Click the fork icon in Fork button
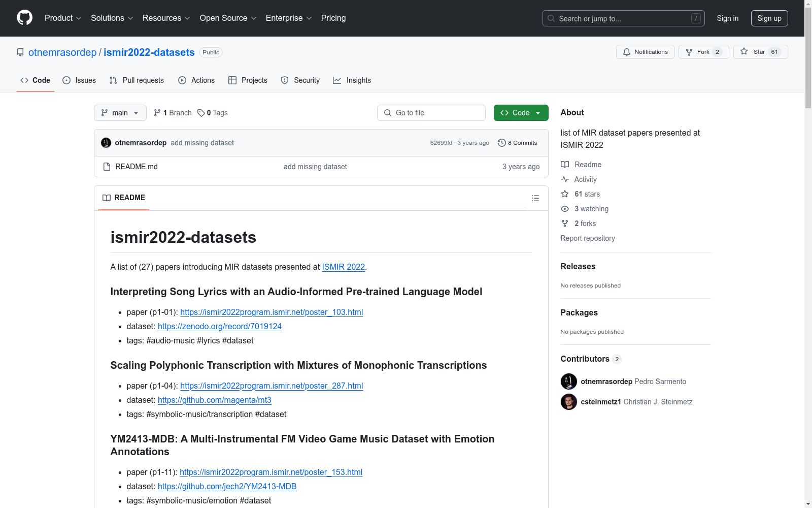This screenshot has height=508, width=812. (689, 52)
